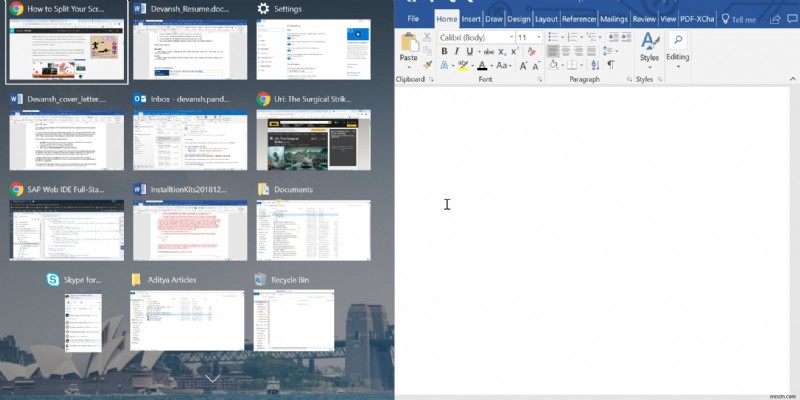Screen dimensions: 800x400
Task: Open Change Case Aa dropdown
Action: (x=504, y=65)
